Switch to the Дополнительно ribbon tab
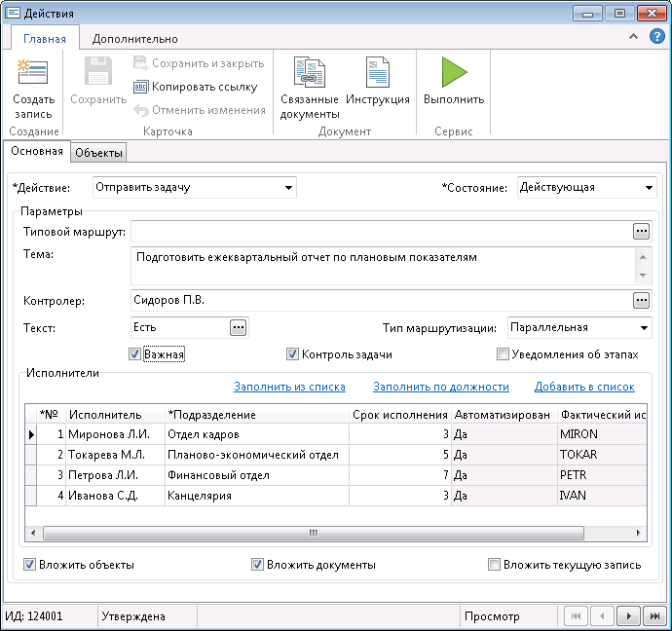Viewport: 672px width, 631px height. point(135,39)
